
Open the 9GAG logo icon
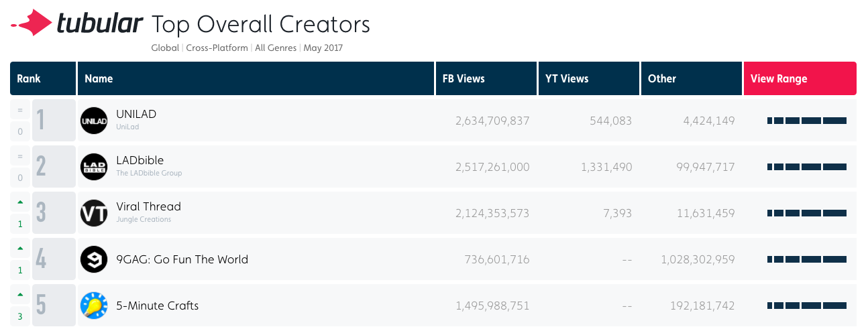(94, 259)
